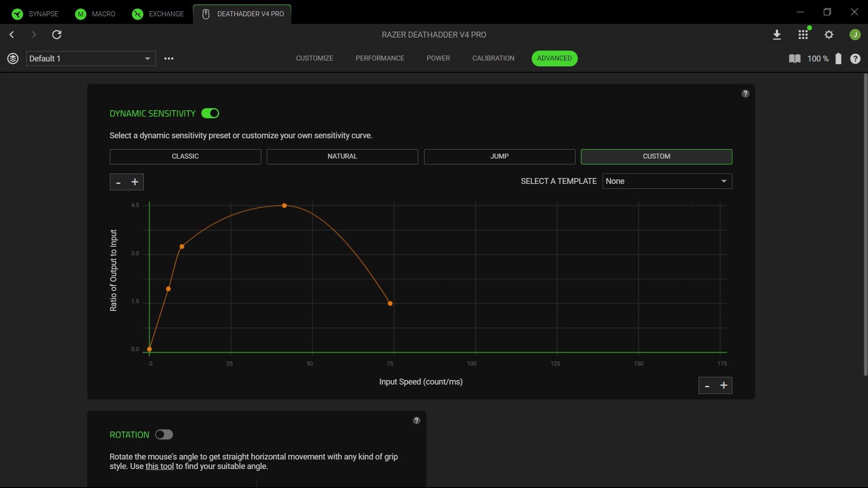Switch to the Macro tab
The height and width of the screenshot is (488, 868).
(x=95, y=14)
